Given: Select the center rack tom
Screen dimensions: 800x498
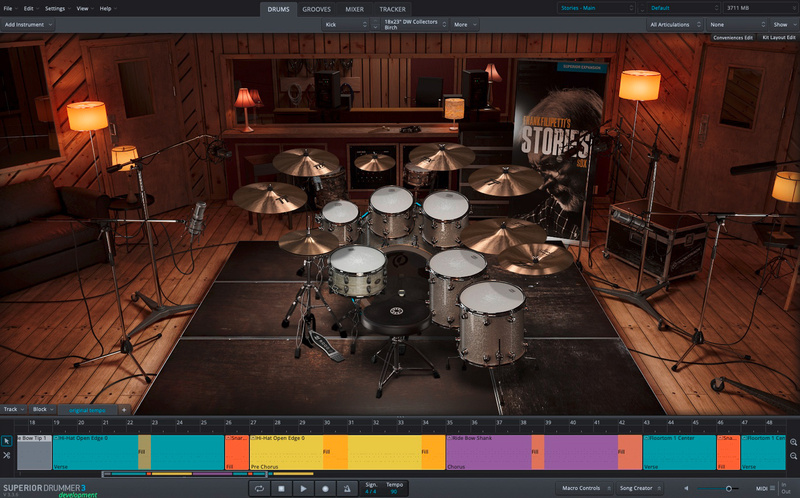Looking at the screenshot, I should (391, 211).
